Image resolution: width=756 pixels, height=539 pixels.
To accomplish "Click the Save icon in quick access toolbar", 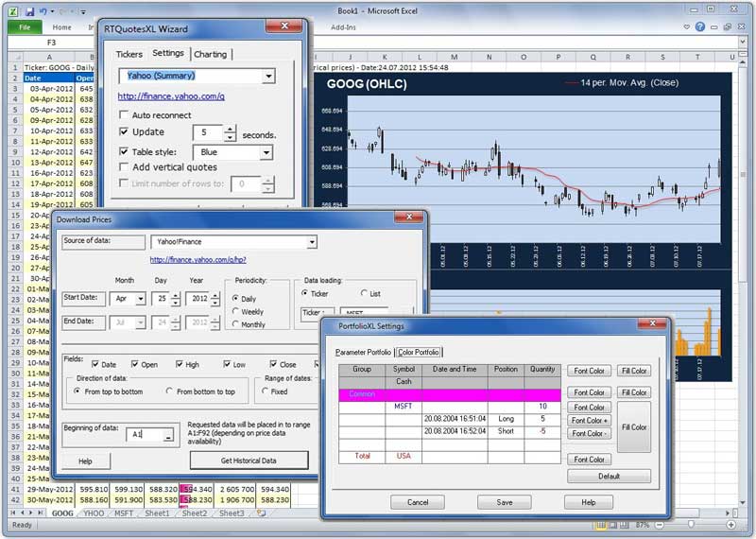I will (x=30, y=11).
